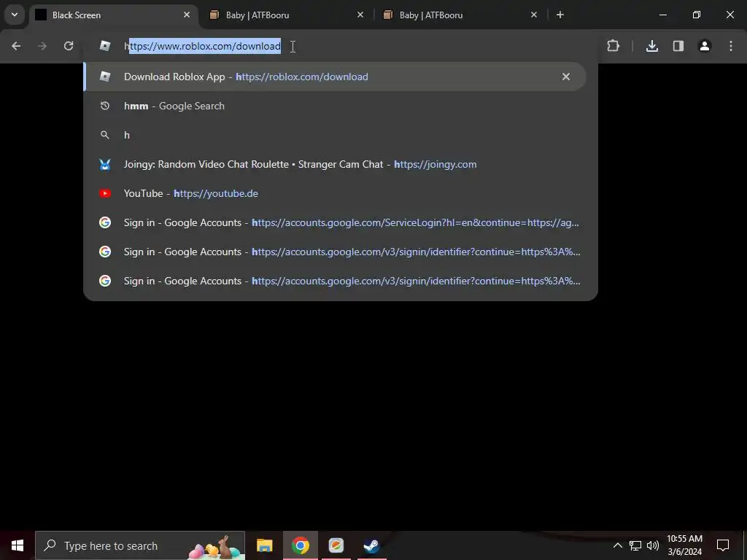Open the Google Accounts ServiceLogin suggestion
Image resolution: width=747 pixels, height=560 pixels.
(334, 222)
